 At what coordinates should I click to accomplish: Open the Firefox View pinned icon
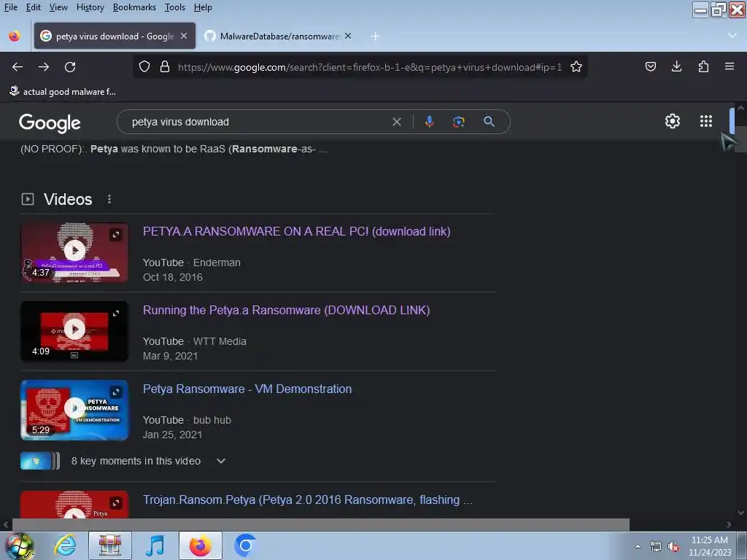15,36
